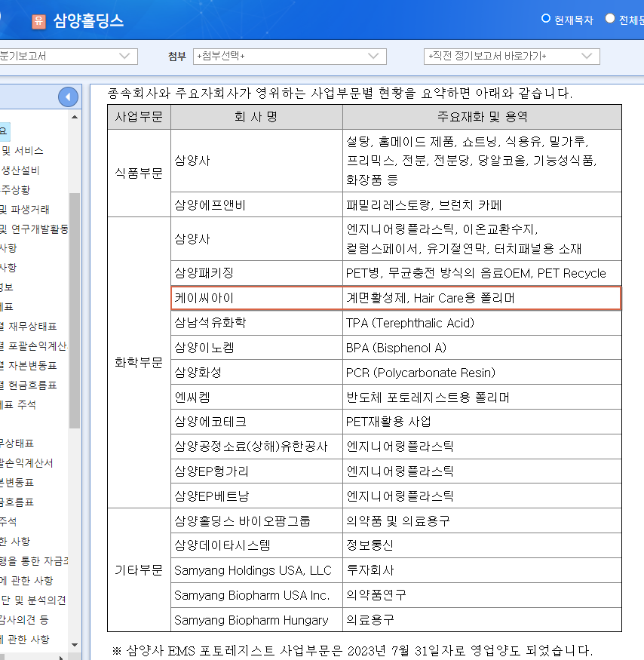644x660 pixels.
Task: Open the 포괄손익계산서 sidebar item
Action: pyautogui.click(x=34, y=346)
